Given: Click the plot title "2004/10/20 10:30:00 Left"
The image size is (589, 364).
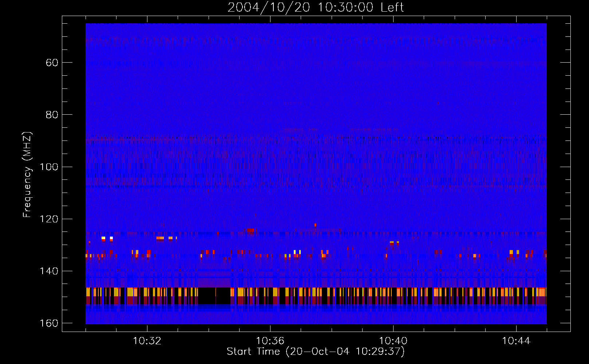Looking at the screenshot, I should pyautogui.click(x=316, y=7).
